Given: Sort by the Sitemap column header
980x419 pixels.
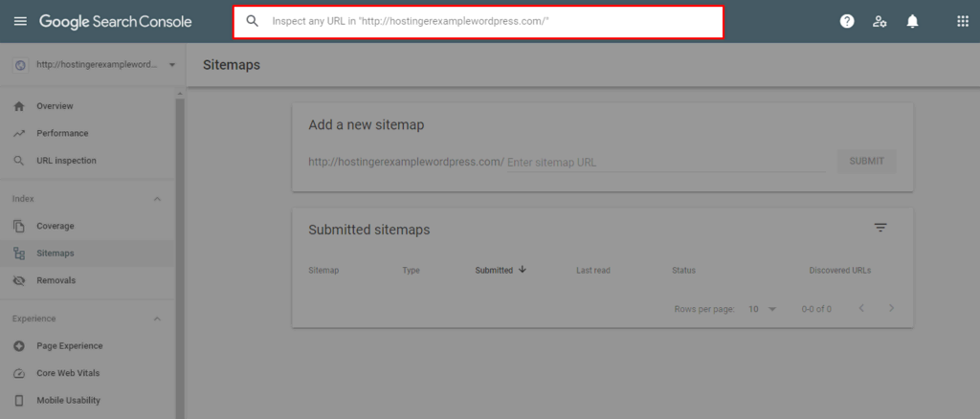Looking at the screenshot, I should coord(323,271).
